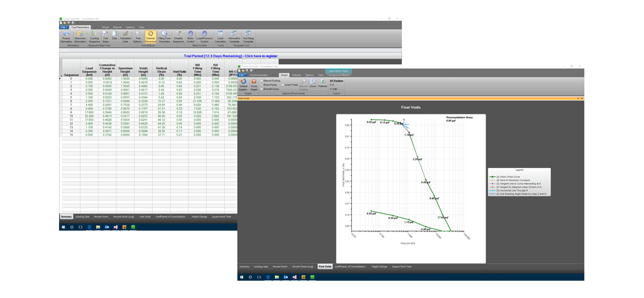The image size is (644, 298).
Task: Enable the Manual Scaling checkbox
Action: (262, 80)
